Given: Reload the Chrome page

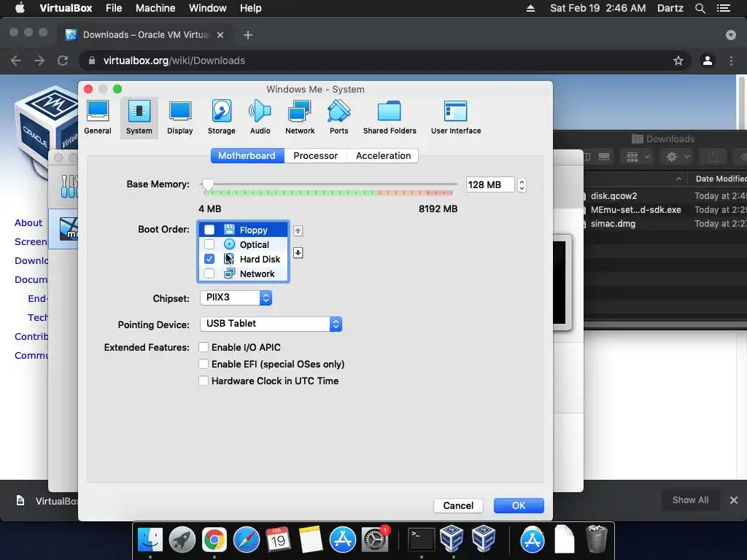Looking at the screenshot, I should point(63,61).
